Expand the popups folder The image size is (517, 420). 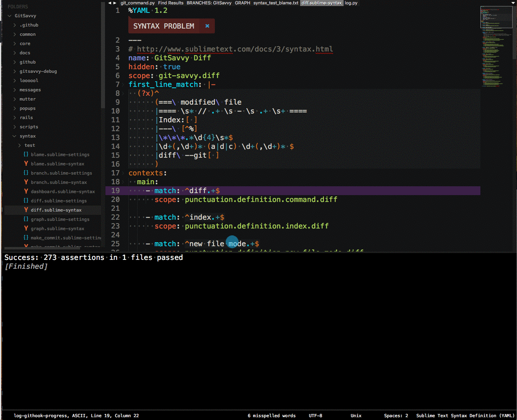15,108
